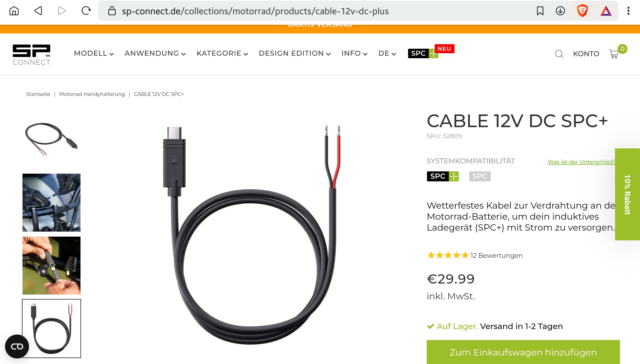The height and width of the screenshot is (364, 640).
Task: Click Zum Einkaufswagen hinzufügen button
Action: pos(523,352)
